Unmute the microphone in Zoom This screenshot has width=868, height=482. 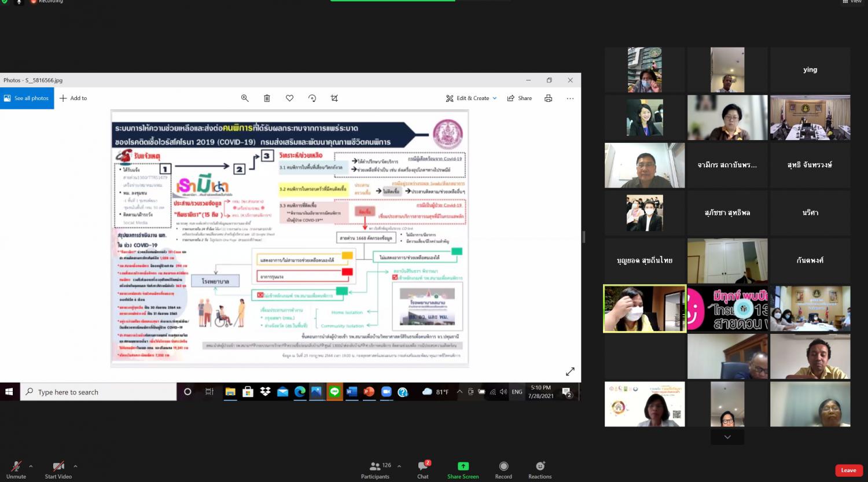(16, 470)
